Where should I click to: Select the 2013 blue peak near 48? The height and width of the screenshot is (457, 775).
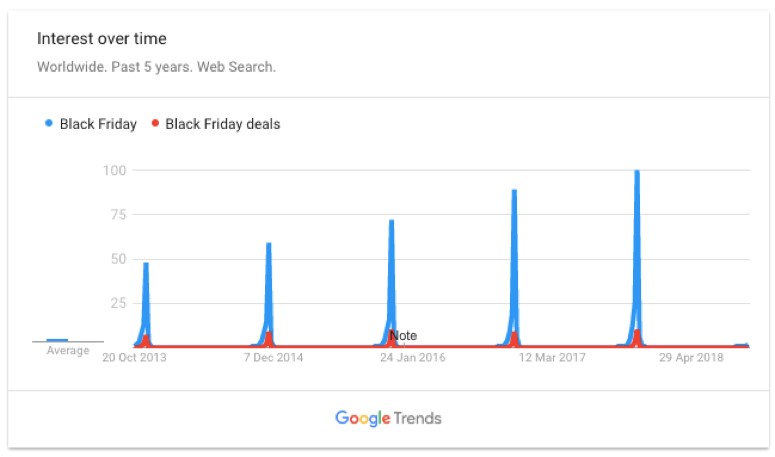[146, 265]
